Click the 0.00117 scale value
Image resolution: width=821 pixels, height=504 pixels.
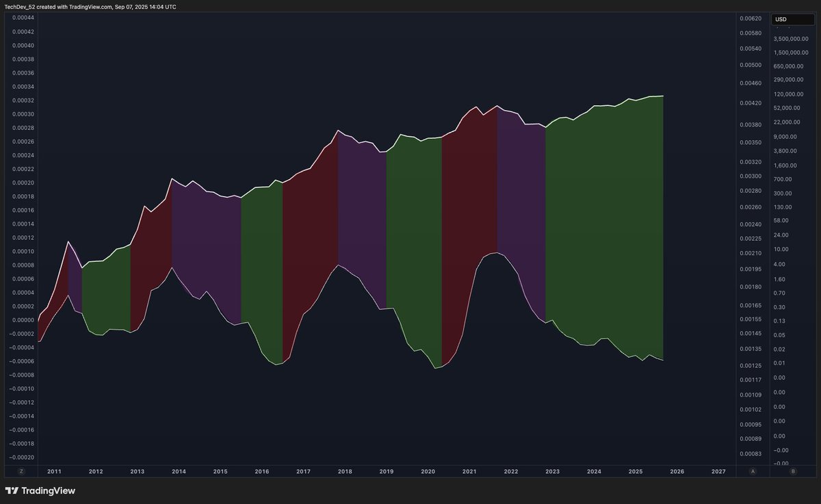[751, 380]
